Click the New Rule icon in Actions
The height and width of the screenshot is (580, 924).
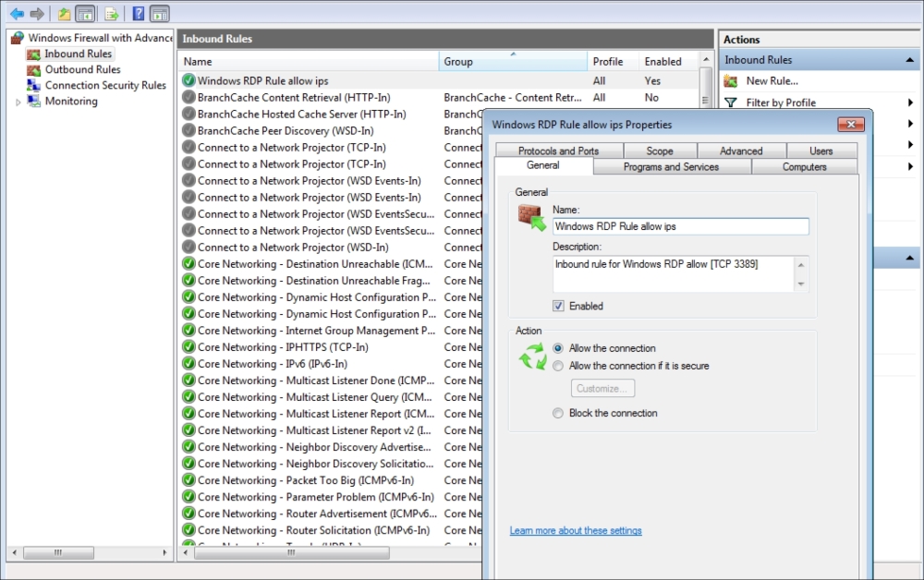[x=731, y=81]
